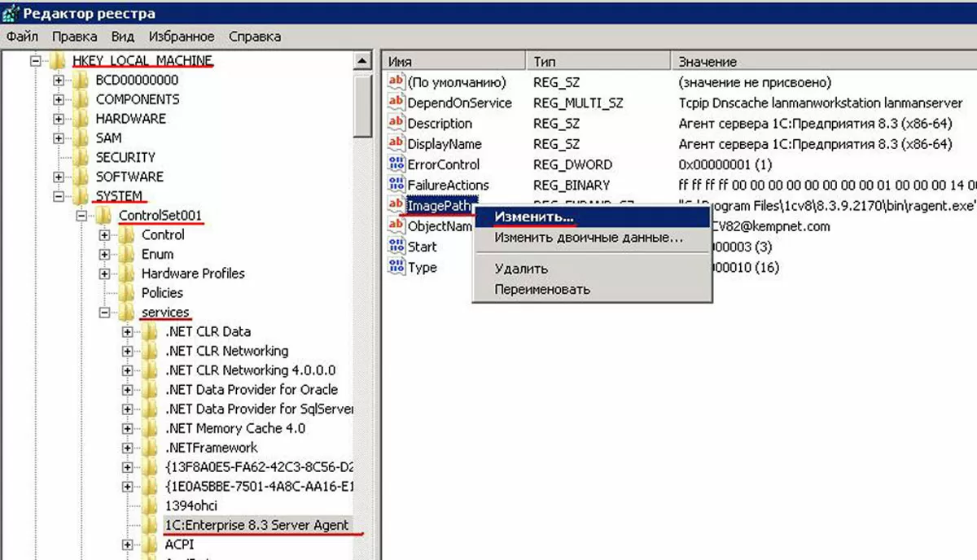Choose Изменить... in the context menu
977x560 pixels.
(592, 217)
